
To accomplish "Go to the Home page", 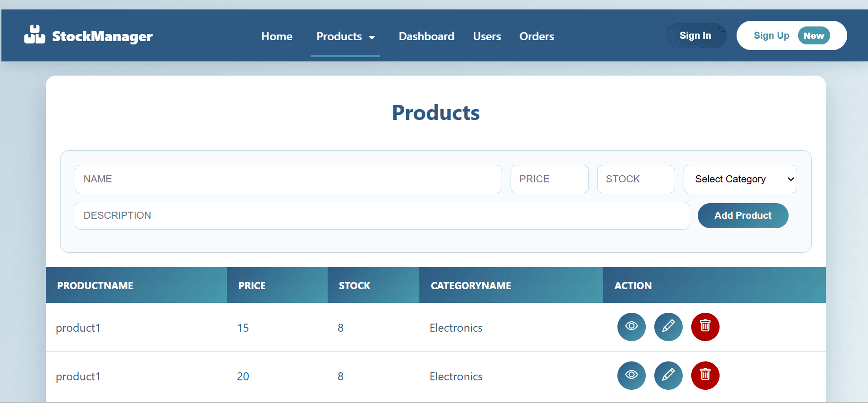I will [x=277, y=36].
